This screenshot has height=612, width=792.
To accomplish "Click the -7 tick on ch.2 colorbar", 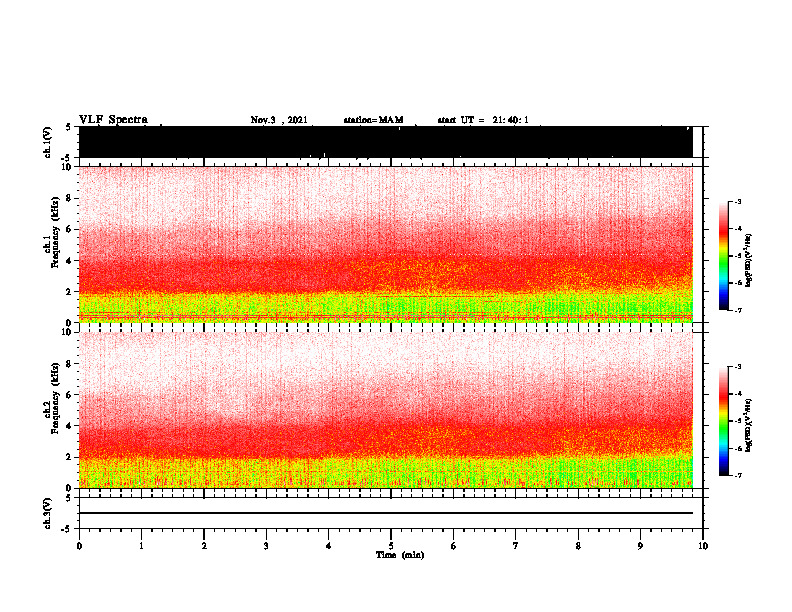I will 738,475.
